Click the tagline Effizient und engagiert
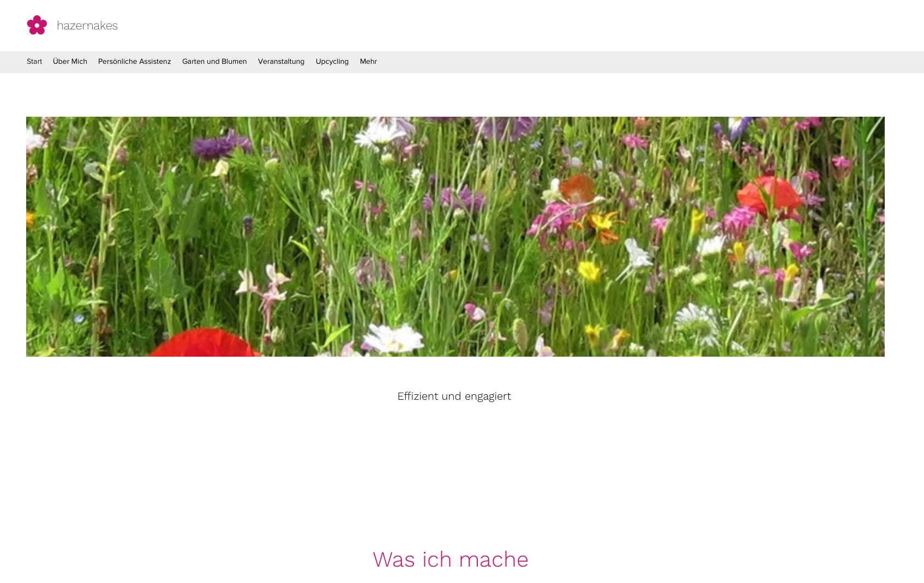Viewport: 924px width, 583px height. pyautogui.click(x=454, y=396)
